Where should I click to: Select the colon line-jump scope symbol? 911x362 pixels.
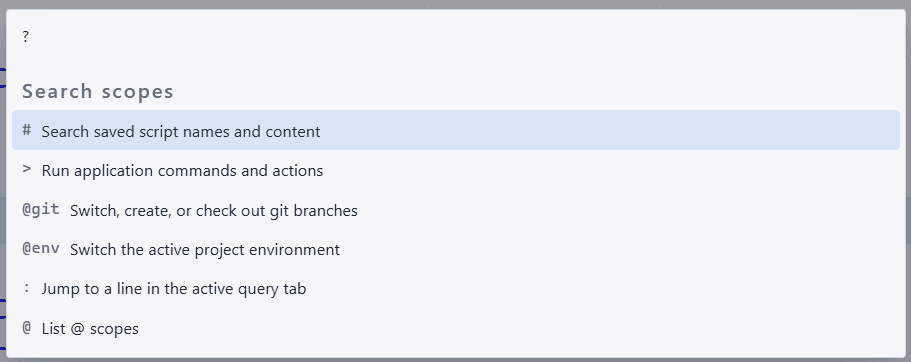point(27,288)
